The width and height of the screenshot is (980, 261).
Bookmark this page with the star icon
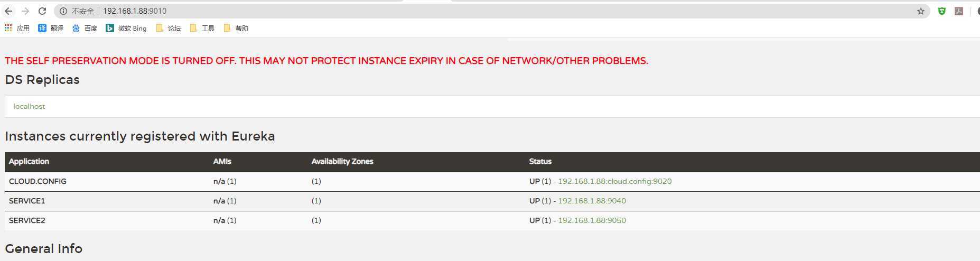(x=921, y=11)
